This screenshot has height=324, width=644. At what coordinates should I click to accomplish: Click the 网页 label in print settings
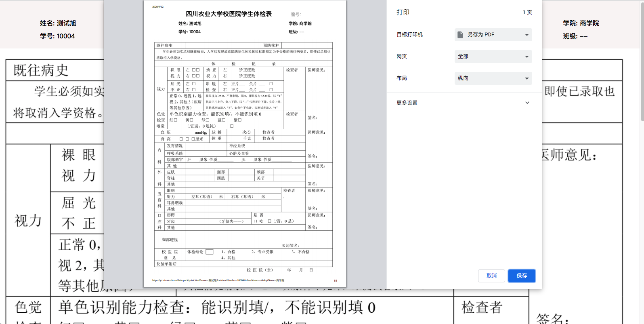point(402,57)
